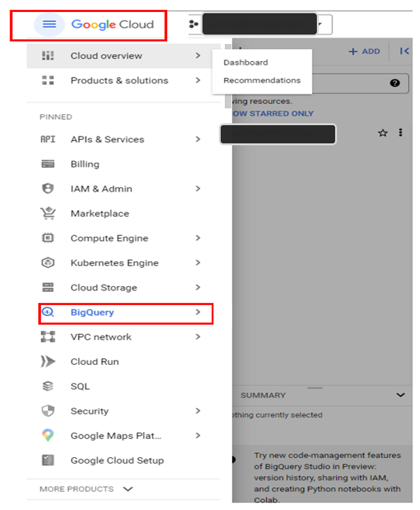This screenshot has width=420, height=510.
Task: Select Recommendations from the submenu
Action: 262,80
